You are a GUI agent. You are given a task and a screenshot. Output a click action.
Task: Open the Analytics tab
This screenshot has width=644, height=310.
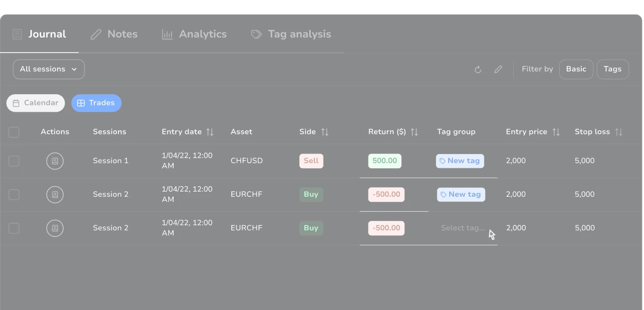(x=194, y=35)
